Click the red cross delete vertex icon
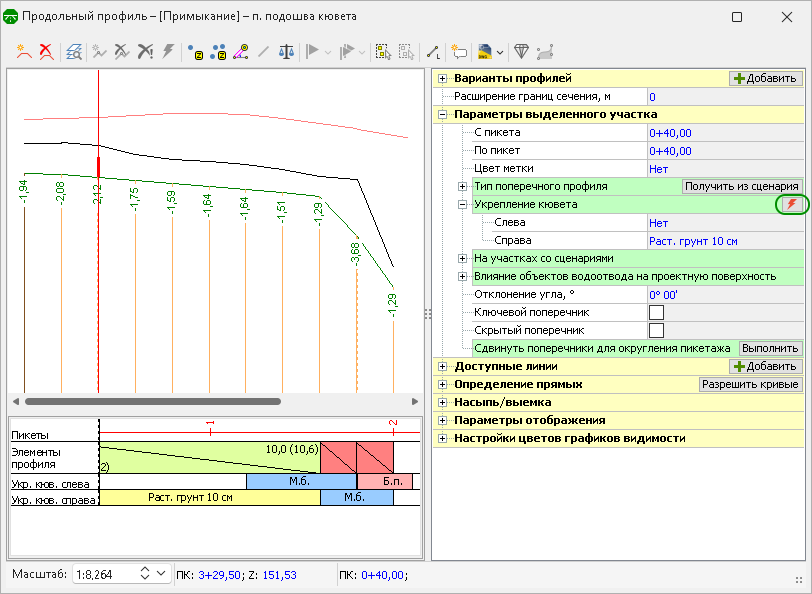This screenshot has height=594, width=812. 45,50
